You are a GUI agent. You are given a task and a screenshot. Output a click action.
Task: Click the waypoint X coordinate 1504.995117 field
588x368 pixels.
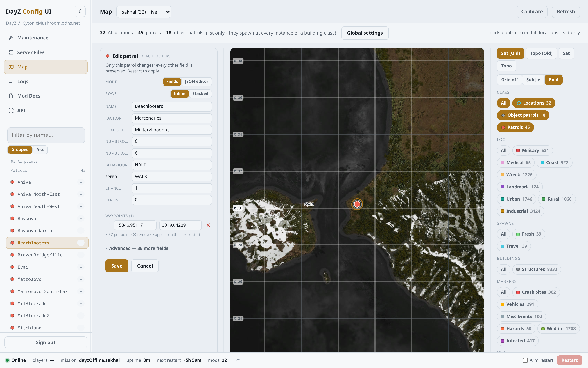pyautogui.click(x=135, y=225)
